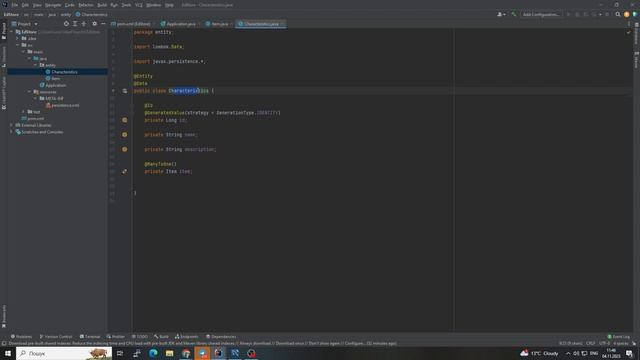
Task: Expand External Libraries node
Action: click(x=11, y=125)
